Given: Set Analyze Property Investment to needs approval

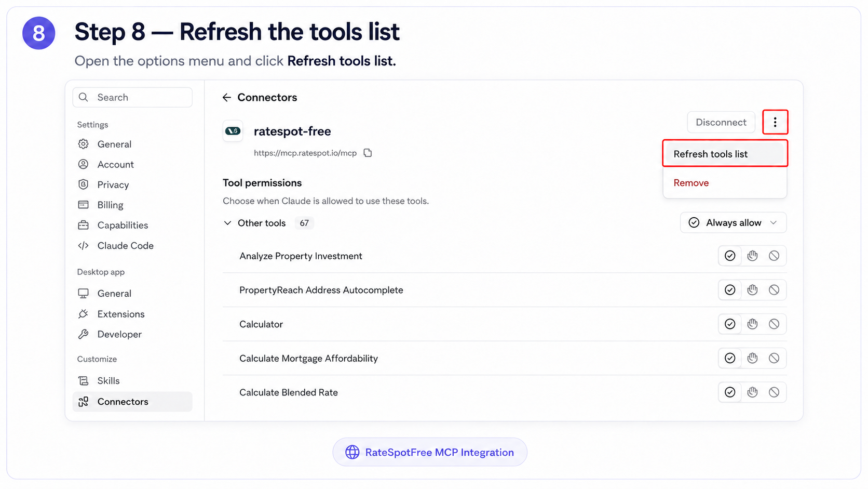Looking at the screenshot, I should tap(752, 256).
